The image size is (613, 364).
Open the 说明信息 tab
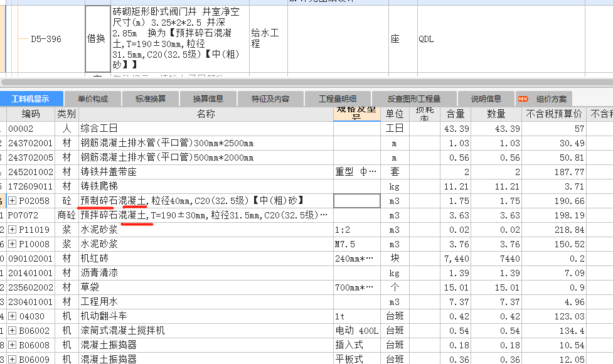(486, 99)
